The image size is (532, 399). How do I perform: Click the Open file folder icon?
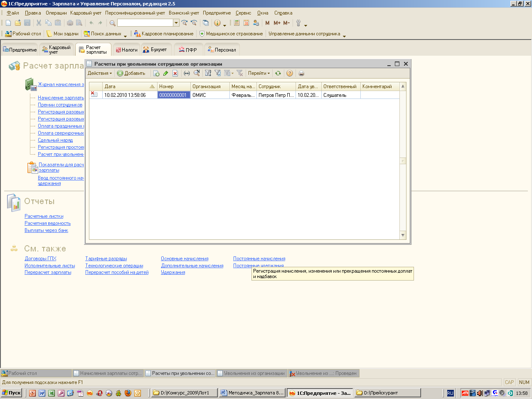[18, 23]
